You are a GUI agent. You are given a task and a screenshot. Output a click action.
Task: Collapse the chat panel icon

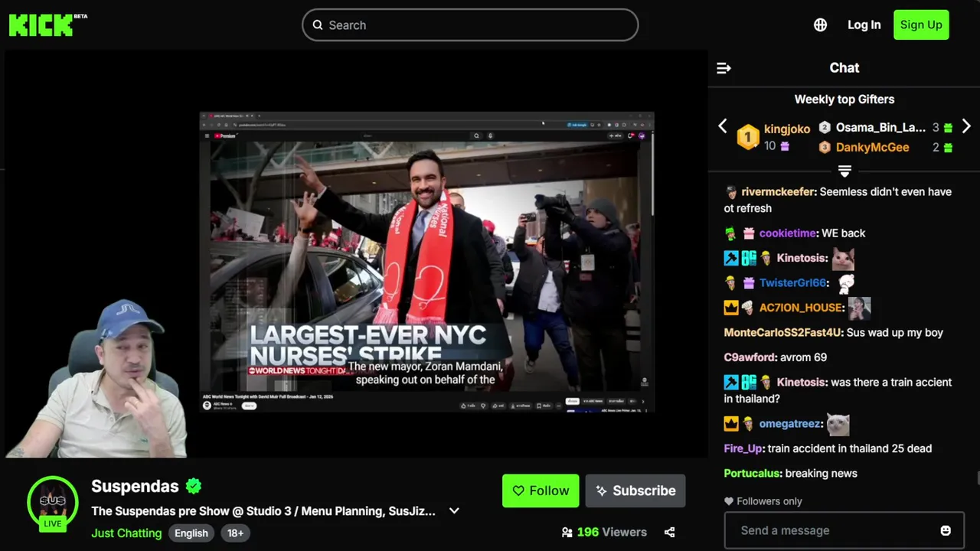724,68
